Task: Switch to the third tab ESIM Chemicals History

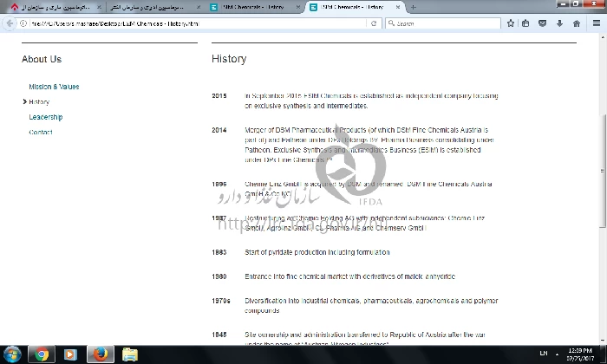Action: pyautogui.click(x=253, y=7)
